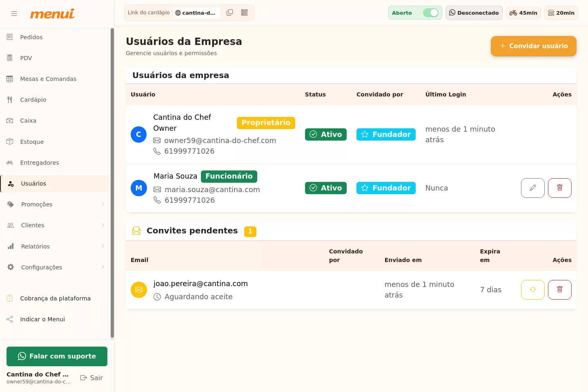The image size is (588, 392).
Task: Edit Maria Souza with pencil icon
Action: tap(533, 188)
